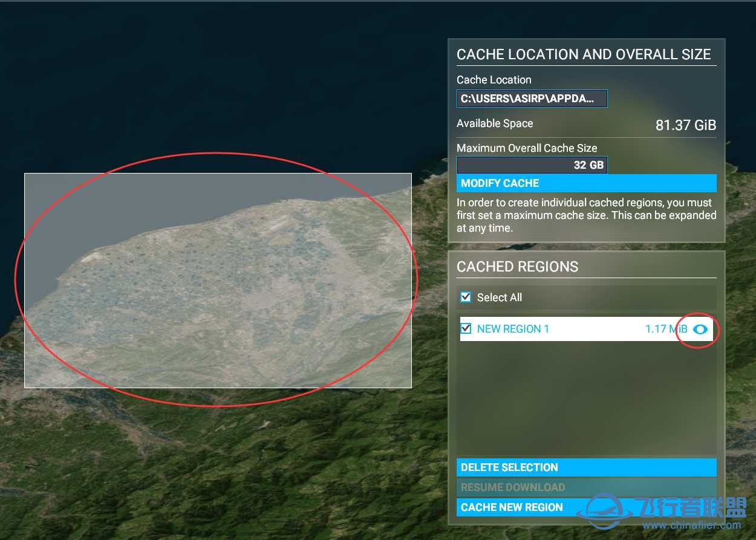Click the 1.17 MiB region size value
Screen dimensions: 756x540
666,329
